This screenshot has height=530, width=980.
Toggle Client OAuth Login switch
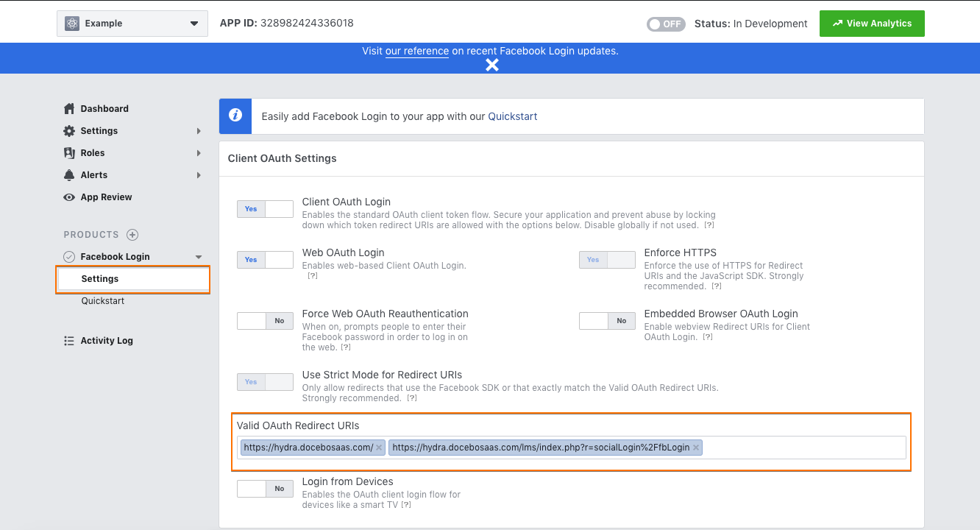pos(265,209)
